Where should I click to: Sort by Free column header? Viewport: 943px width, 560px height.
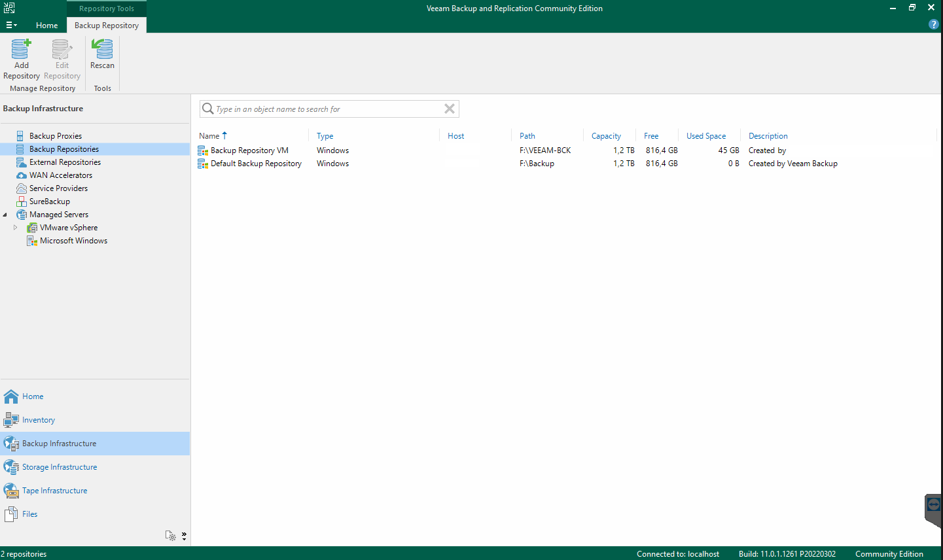coord(651,136)
